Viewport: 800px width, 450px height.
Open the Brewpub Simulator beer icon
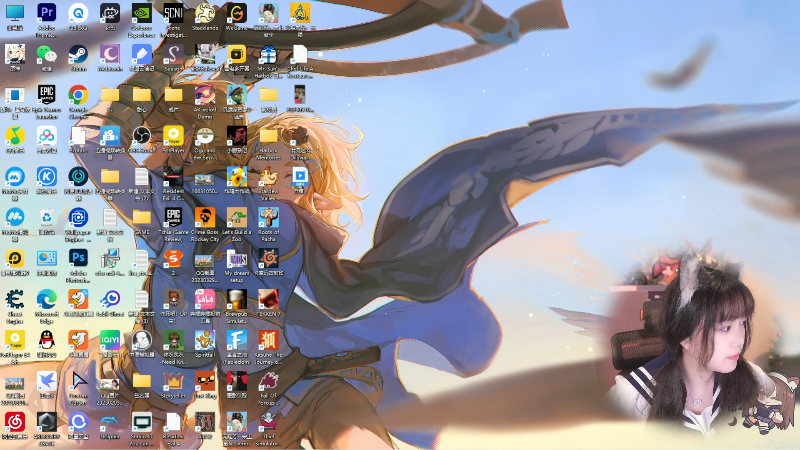(236, 299)
